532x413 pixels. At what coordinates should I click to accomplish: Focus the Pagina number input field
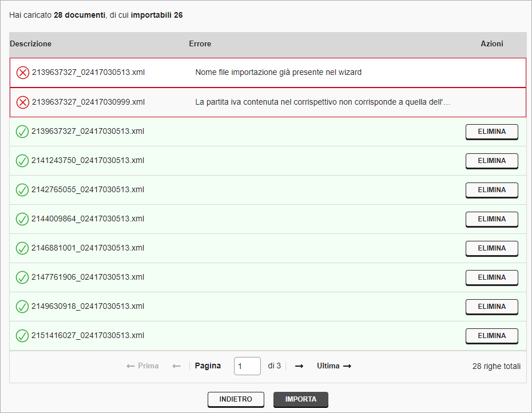point(247,366)
